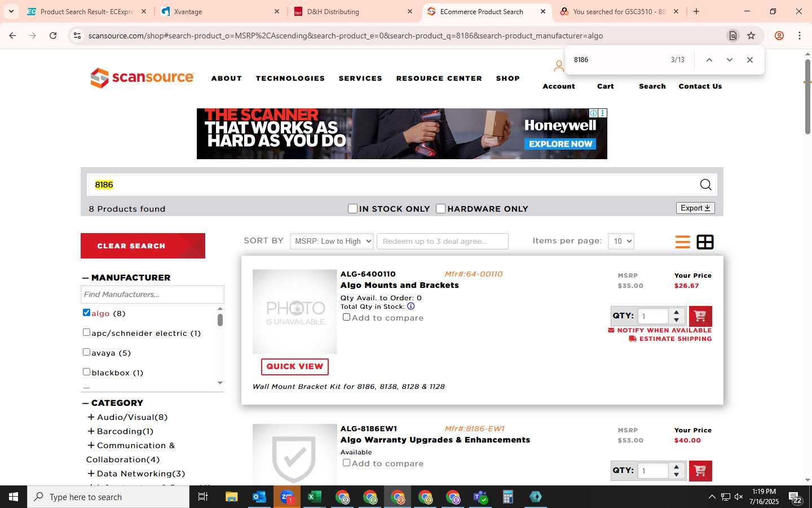Click the Find Manufacturers input field
The image size is (812, 508).
click(x=152, y=294)
